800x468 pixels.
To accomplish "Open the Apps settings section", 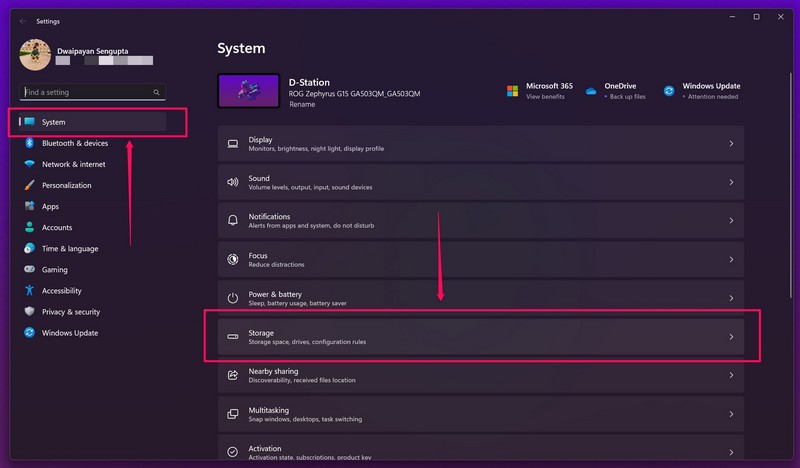I will tap(50, 206).
